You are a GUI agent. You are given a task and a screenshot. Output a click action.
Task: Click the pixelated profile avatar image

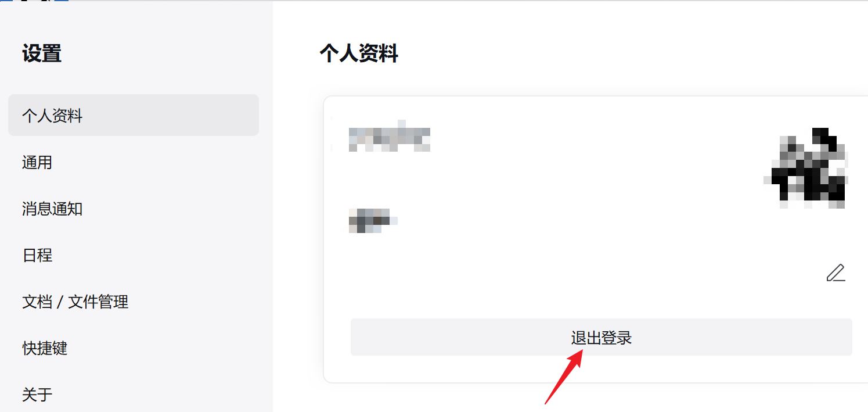pyautogui.click(x=806, y=168)
